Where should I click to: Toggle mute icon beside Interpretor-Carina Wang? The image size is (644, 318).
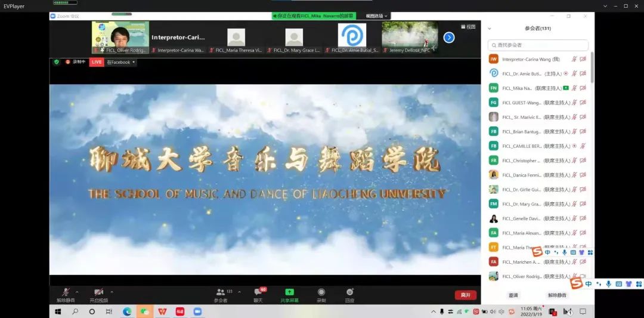click(x=574, y=59)
